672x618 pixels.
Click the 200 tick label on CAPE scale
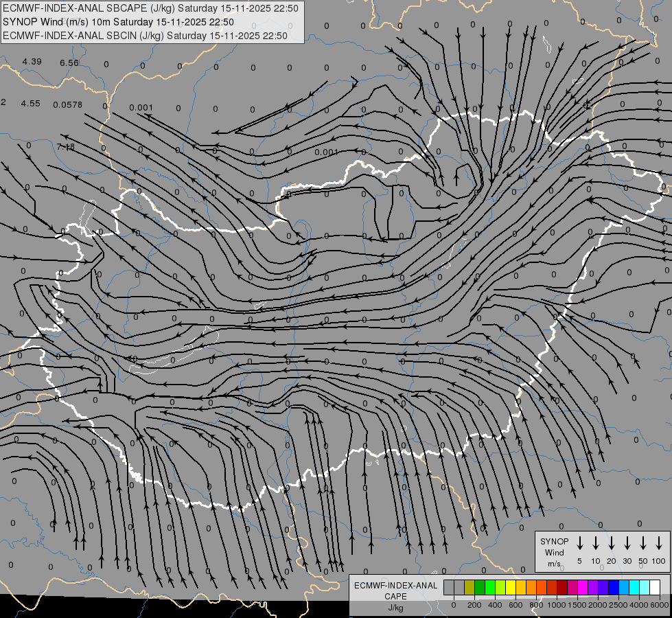pyautogui.click(x=474, y=605)
